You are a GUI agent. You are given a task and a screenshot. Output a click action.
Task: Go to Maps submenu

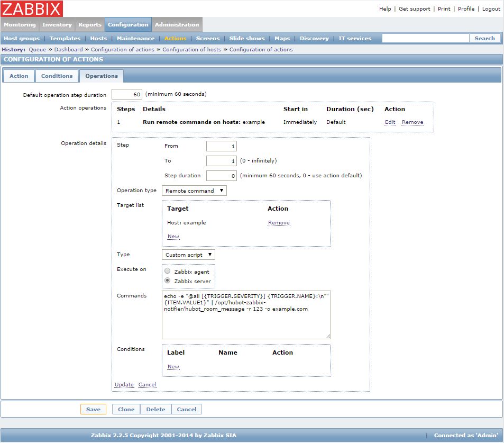pyautogui.click(x=282, y=38)
